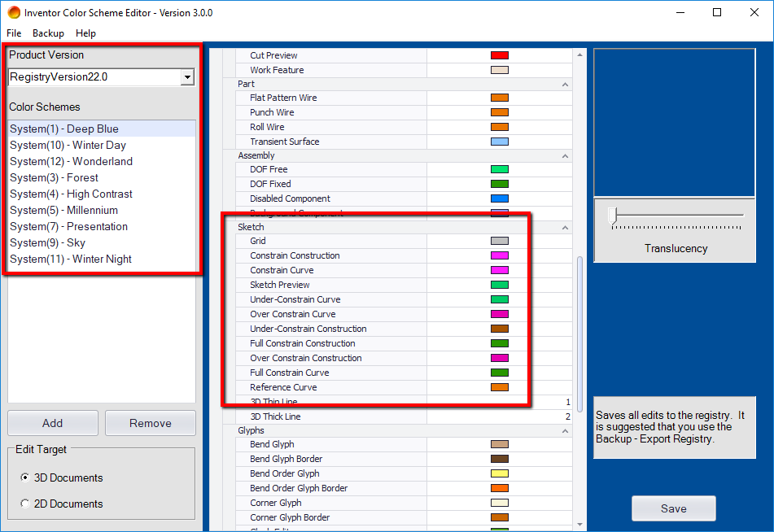This screenshot has height=532, width=774.
Task: Collapse the Part section
Action: 565,85
